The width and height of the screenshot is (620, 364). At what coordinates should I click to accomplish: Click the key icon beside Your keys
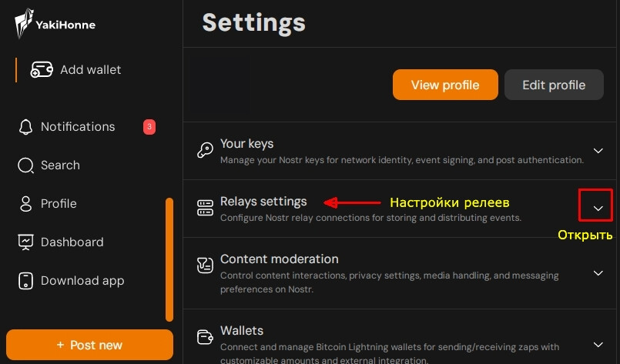205,151
